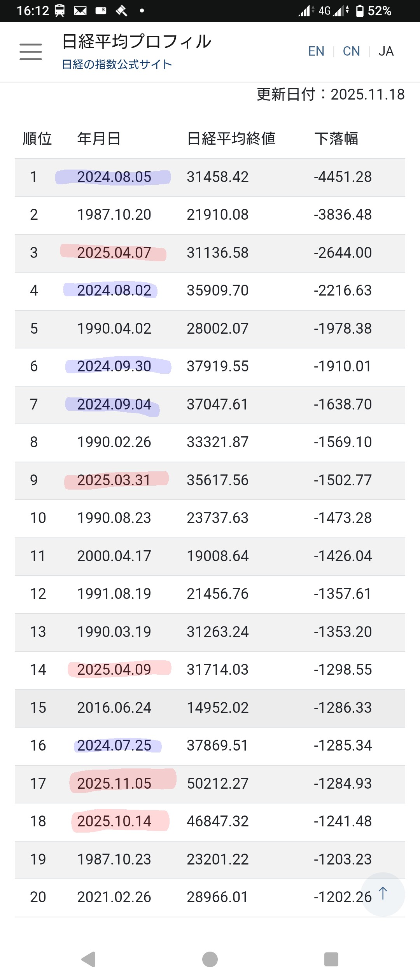Open the hamburger navigation menu
The height and width of the screenshot is (980, 420).
tap(31, 52)
